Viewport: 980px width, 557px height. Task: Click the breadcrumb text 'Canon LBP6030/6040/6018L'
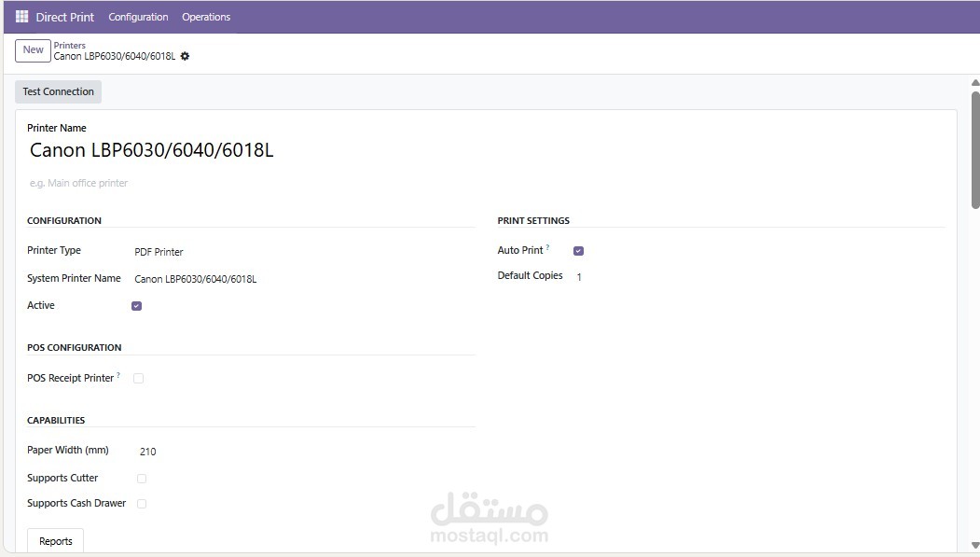tap(115, 56)
